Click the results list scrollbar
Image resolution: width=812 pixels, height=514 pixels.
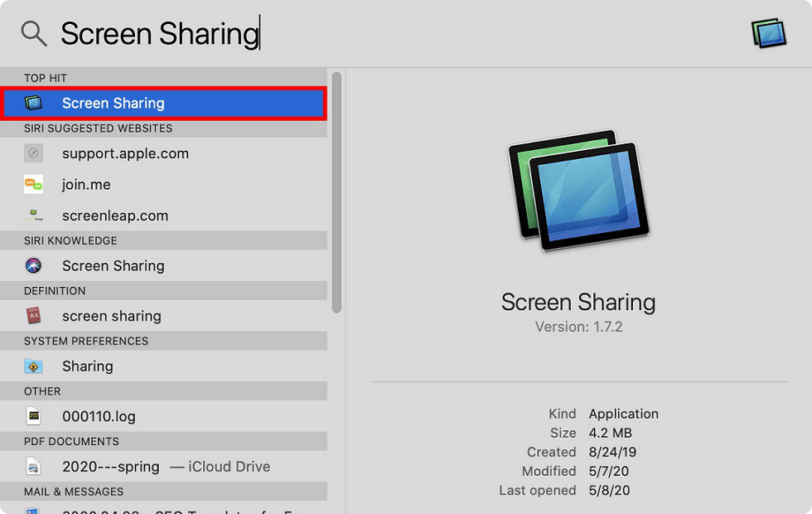336,191
